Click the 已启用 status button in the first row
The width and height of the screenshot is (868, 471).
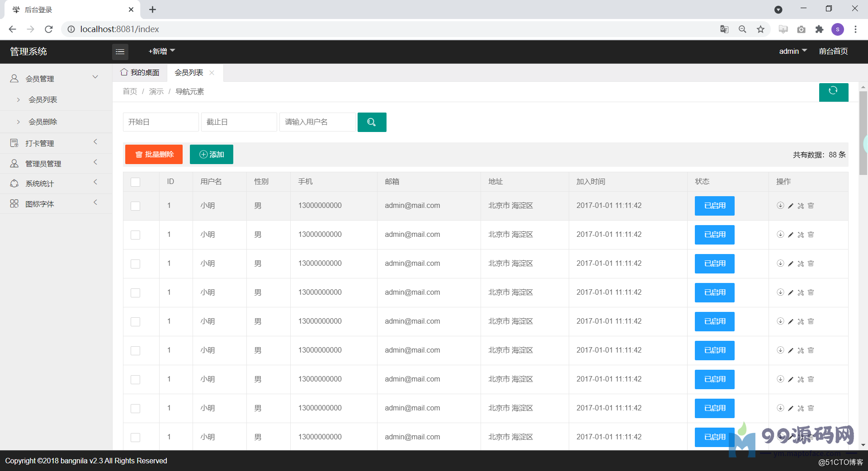[x=715, y=206]
